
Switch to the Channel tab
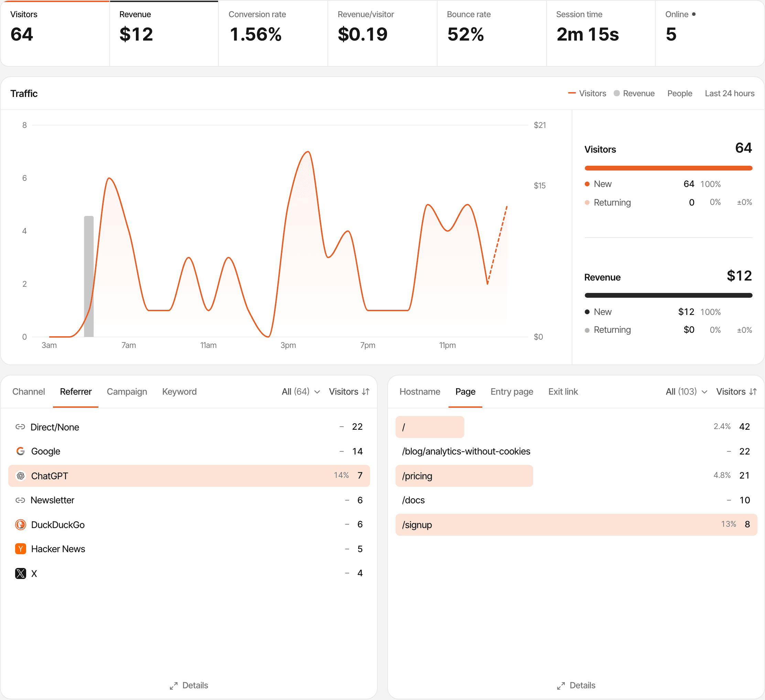(29, 392)
